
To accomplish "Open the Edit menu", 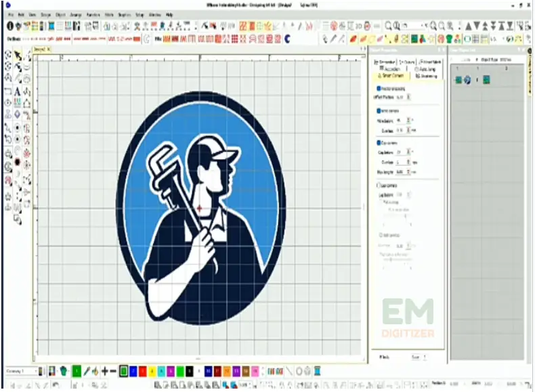I will coord(21,15).
